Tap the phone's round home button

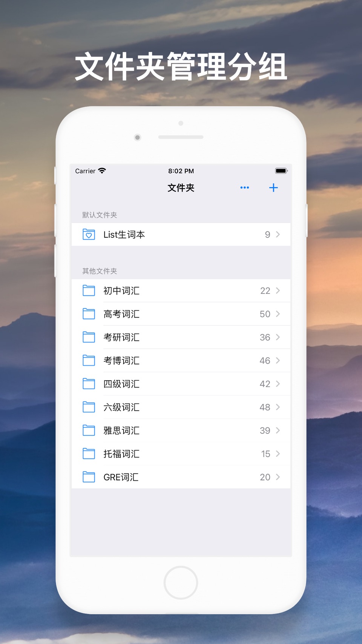pyautogui.click(x=181, y=583)
